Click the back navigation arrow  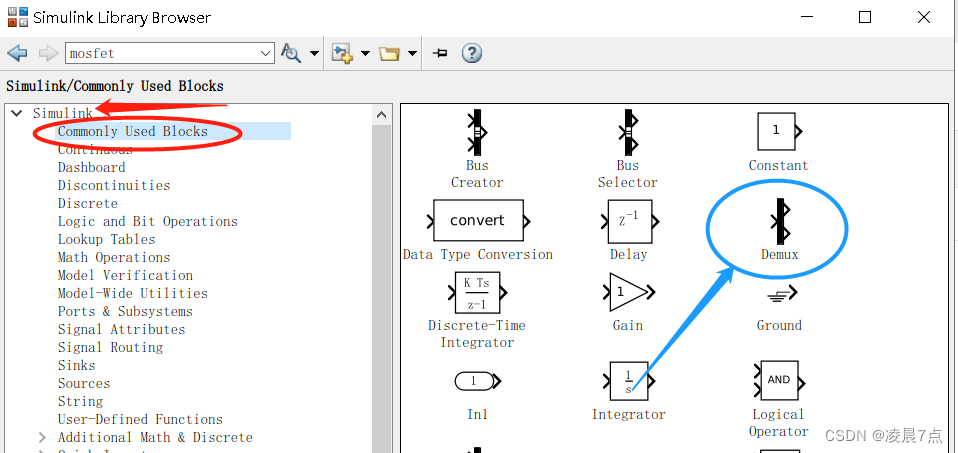pyautogui.click(x=18, y=53)
